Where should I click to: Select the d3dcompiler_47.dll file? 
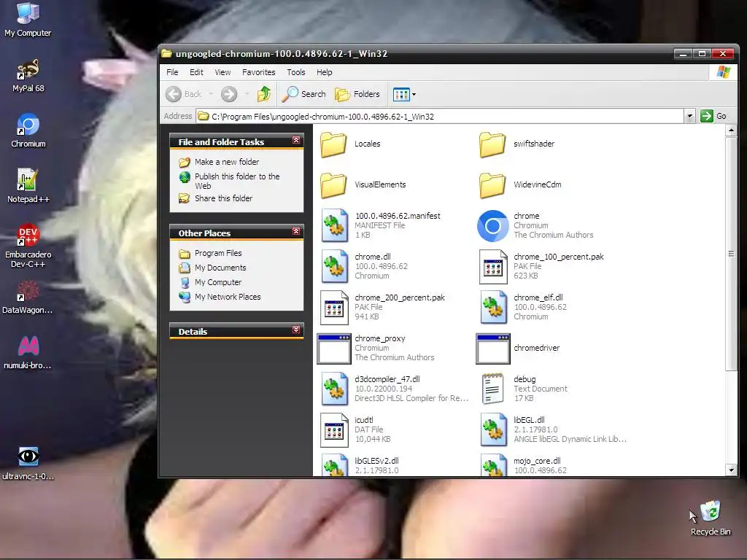pos(395,389)
